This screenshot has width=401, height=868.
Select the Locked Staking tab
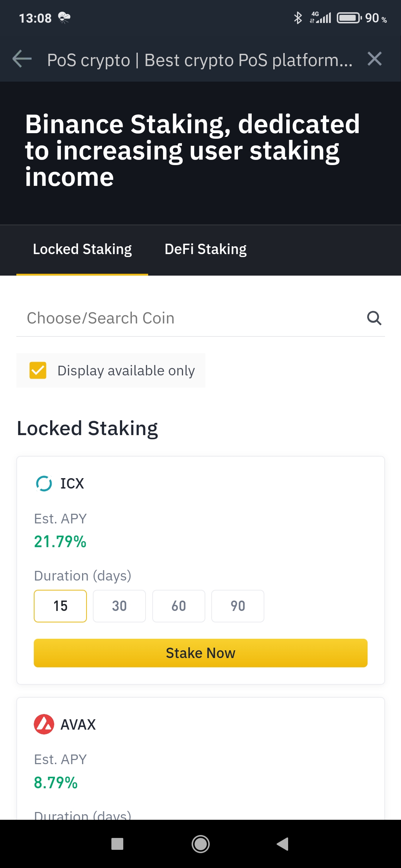pos(82,249)
